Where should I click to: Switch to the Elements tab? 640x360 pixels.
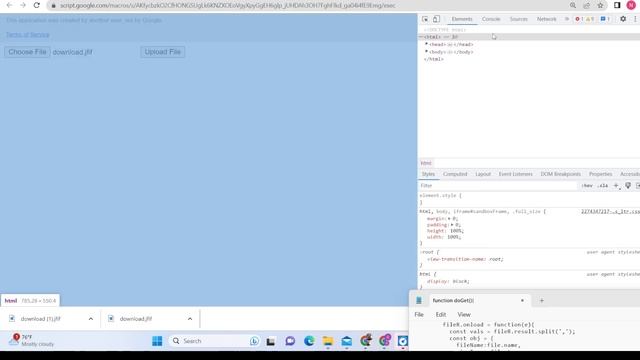(x=462, y=19)
